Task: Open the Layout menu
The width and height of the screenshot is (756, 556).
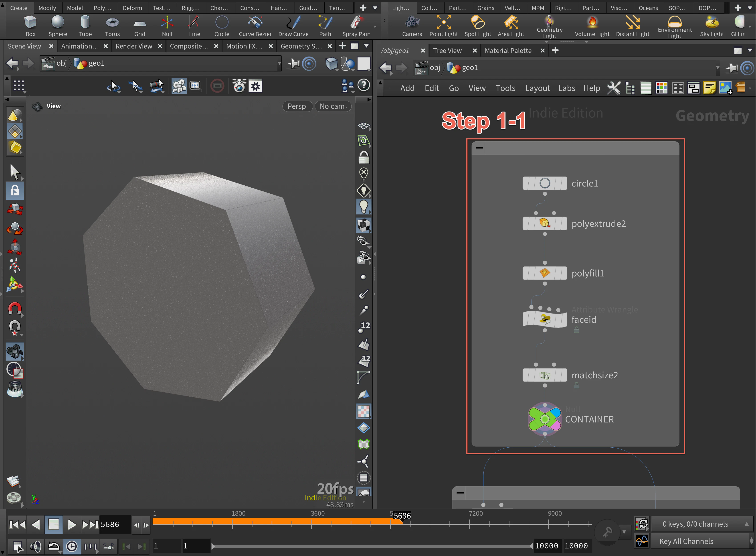Action: [537, 88]
